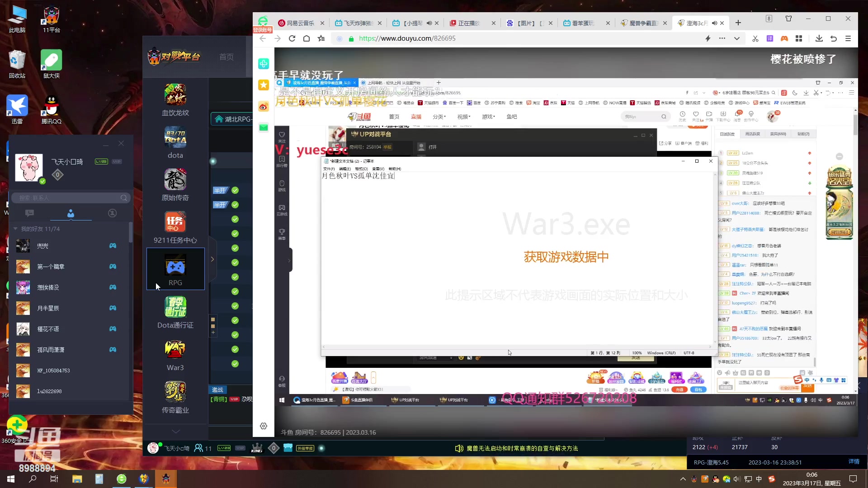Open 想挨揍没 game status icon

point(113,287)
